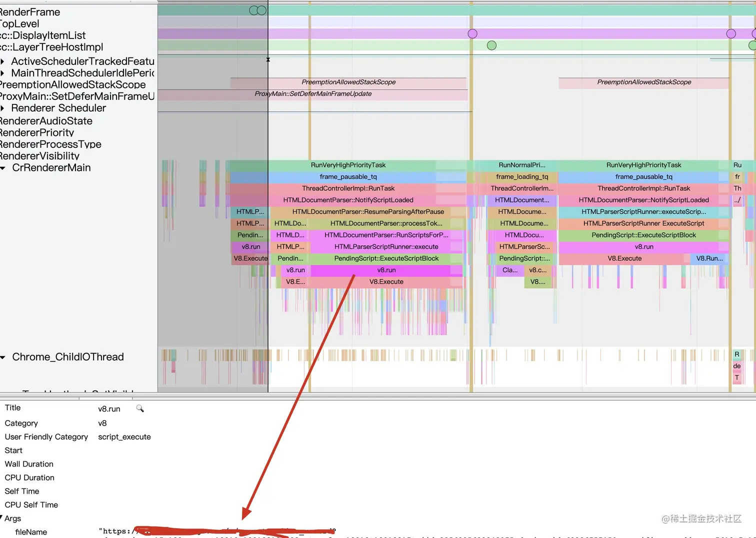Click the CPU Self Time label
The height and width of the screenshot is (538, 756).
(31, 505)
